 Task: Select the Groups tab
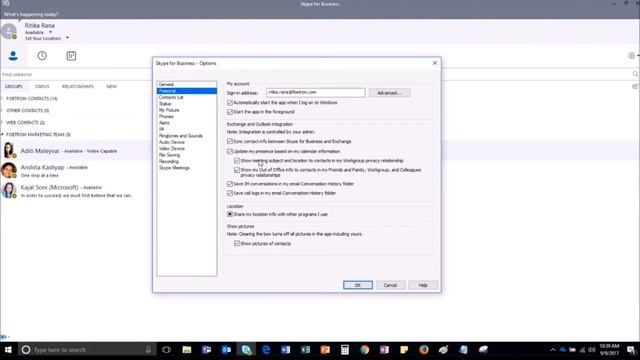coord(13,87)
